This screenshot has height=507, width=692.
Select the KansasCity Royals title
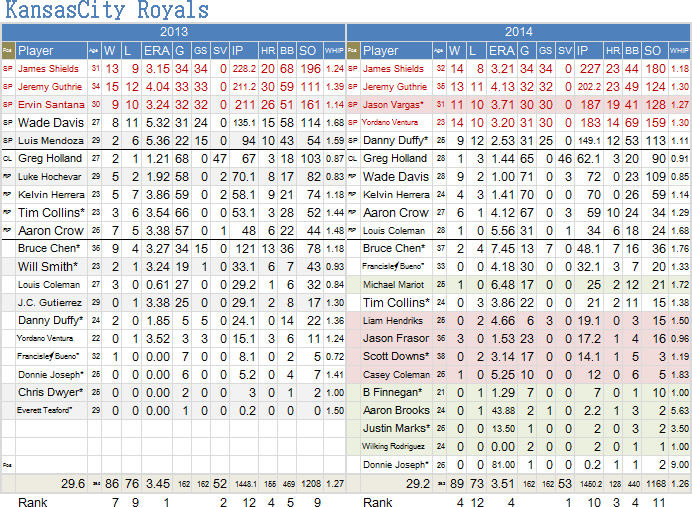click(107, 10)
